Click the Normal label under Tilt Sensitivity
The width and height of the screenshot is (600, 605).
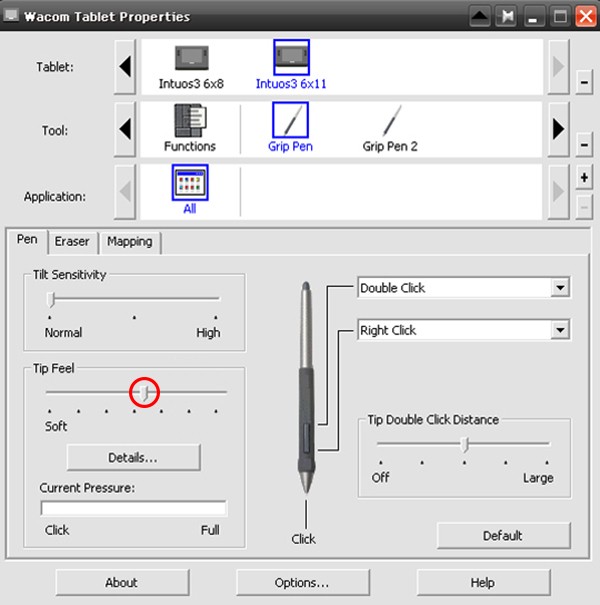point(63,333)
